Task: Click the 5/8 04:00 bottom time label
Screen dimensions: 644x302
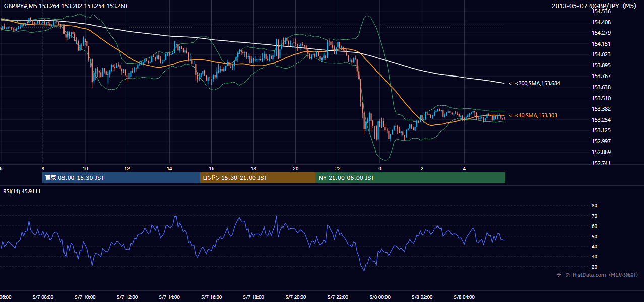Action: (x=464, y=297)
